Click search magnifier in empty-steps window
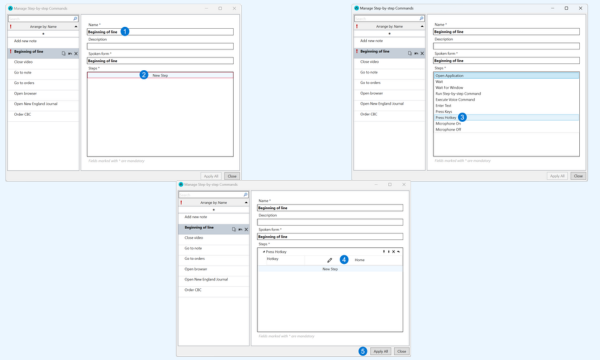Screen dimensions: 600x360 pyautogui.click(x=75, y=18)
